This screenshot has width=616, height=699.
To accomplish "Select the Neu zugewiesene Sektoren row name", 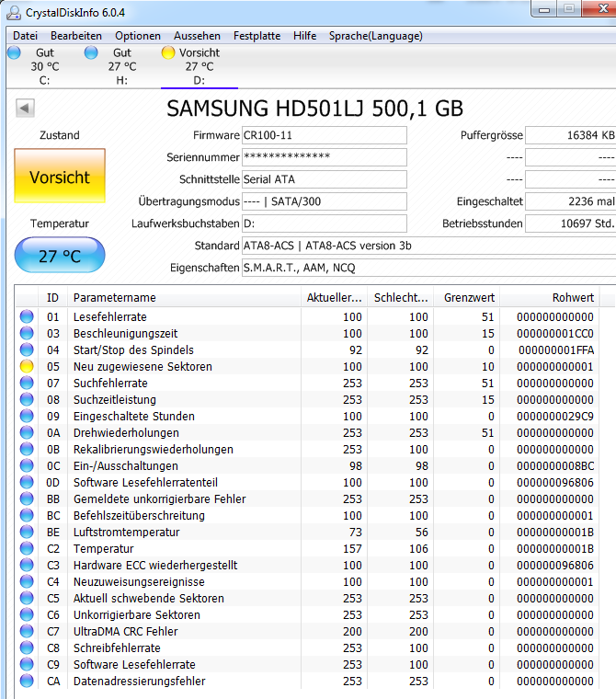I will pyautogui.click(x=143, y=366).
